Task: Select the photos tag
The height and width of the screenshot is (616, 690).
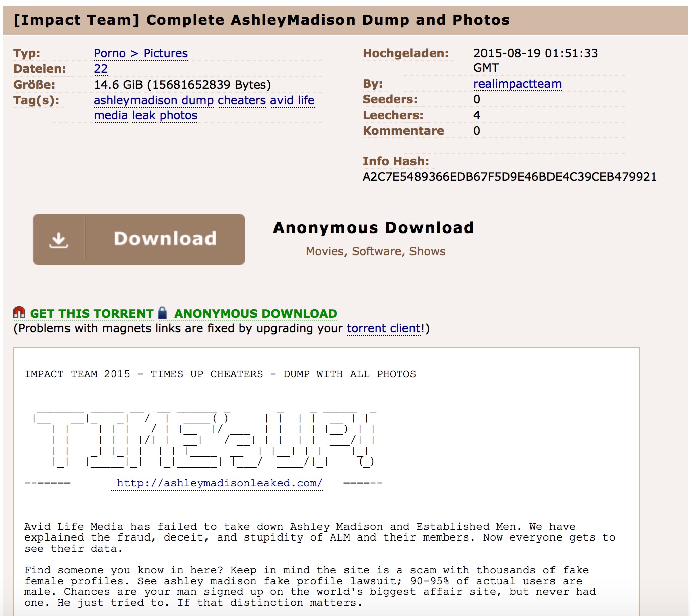Action: coord(178,115)
